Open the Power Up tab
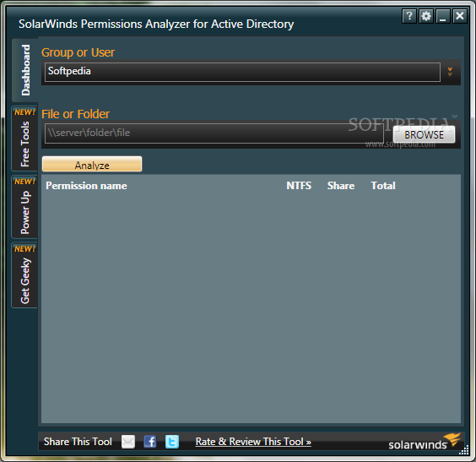476x462 pixels. pyautogui.click(x=24, y=207)
